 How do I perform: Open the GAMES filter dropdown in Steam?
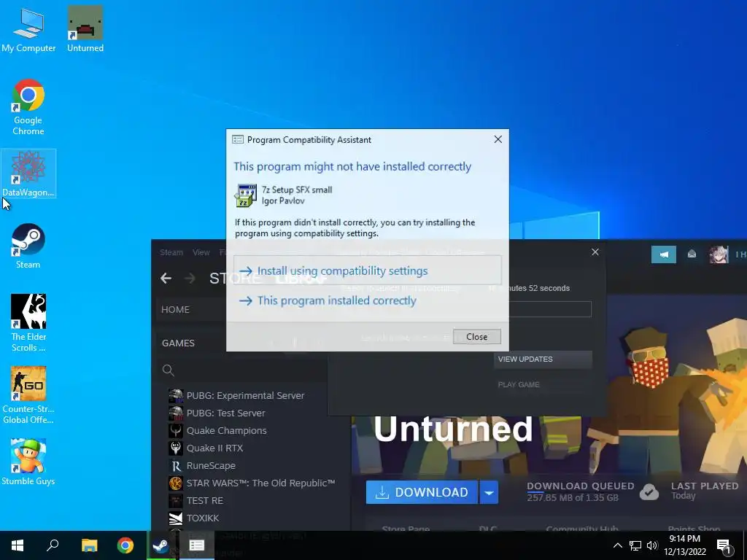pyautogui.click(x=178, y=343)
